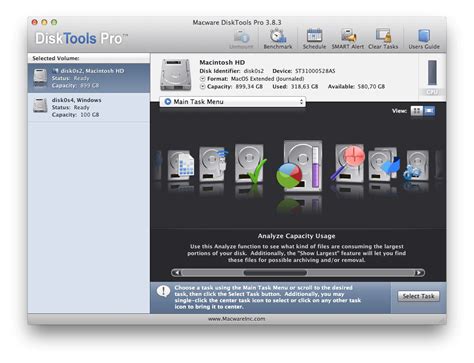Click the large Macintosh HD drive icon
Image resolution: width=474 pixels, height=363 pixels.
176,75
